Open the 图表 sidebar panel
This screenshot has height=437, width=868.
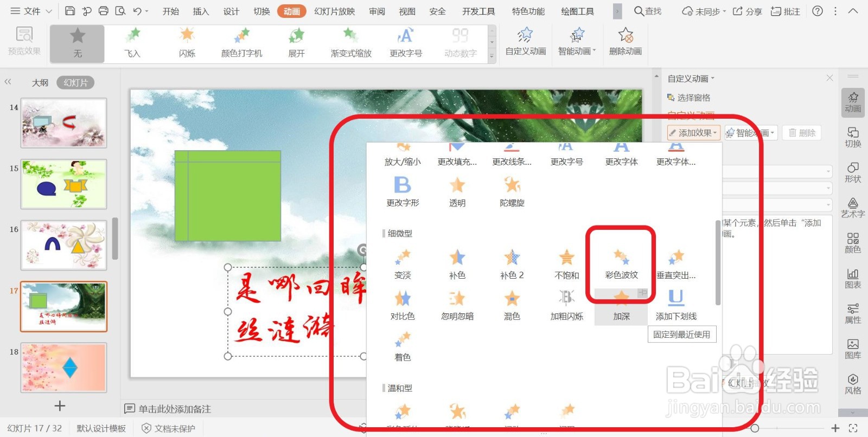click(x=853, y=278)
